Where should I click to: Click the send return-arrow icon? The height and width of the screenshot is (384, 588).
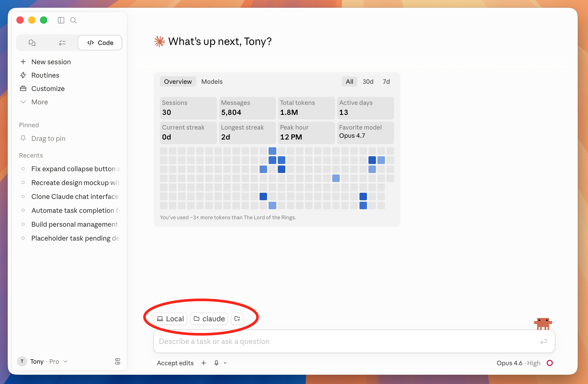coord(544,342)
